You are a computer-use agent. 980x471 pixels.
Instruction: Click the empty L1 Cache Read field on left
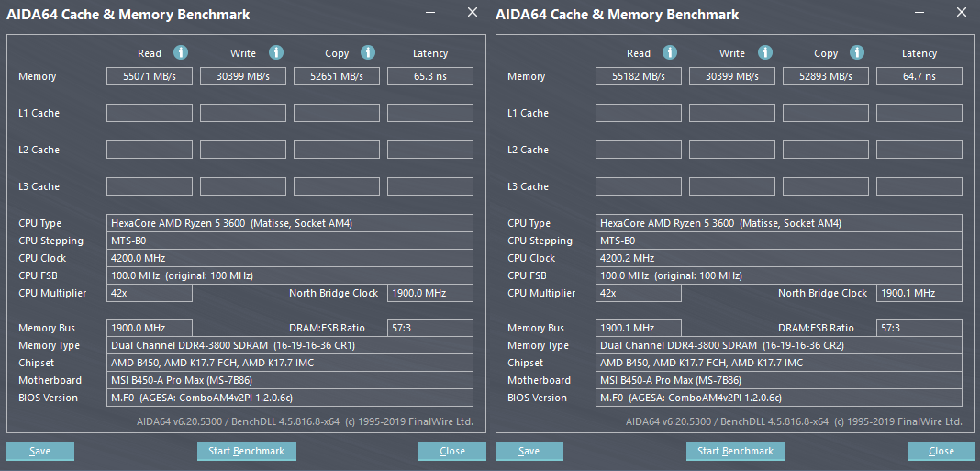(x=150, y=113)
